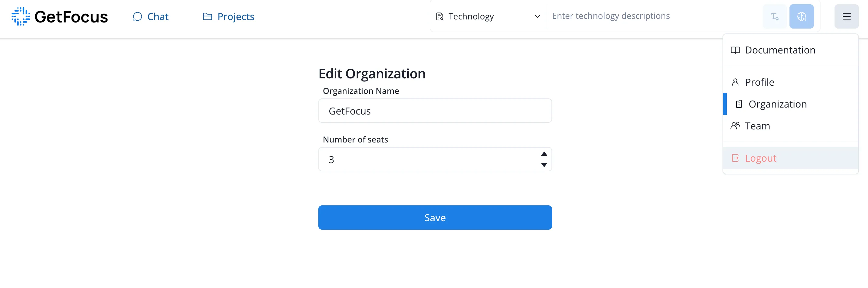
Task: Open Documentation from the menu
Action: [x=790, y=50]
